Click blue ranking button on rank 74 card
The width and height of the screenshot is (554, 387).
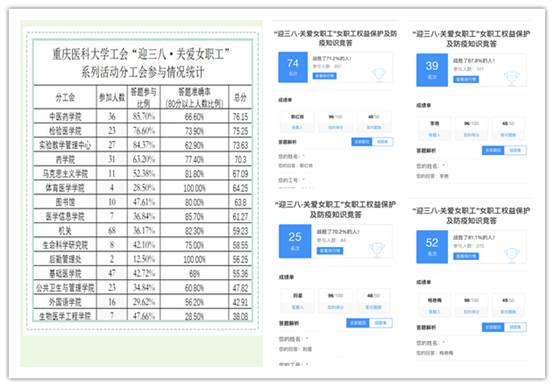tap(324, 76)
